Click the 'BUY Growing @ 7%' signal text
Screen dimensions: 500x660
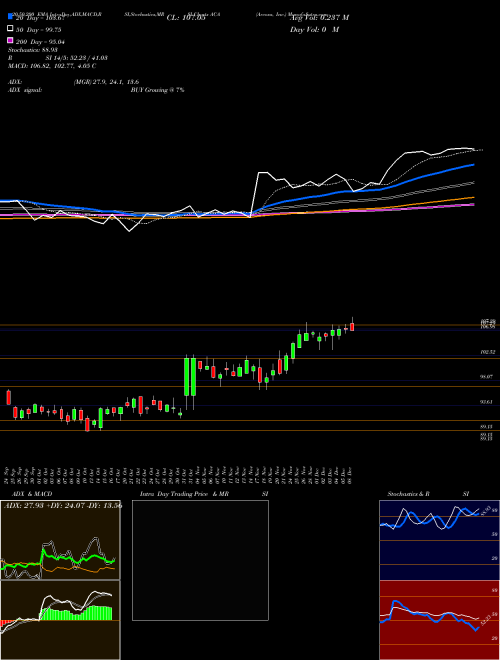coord(157,90)
